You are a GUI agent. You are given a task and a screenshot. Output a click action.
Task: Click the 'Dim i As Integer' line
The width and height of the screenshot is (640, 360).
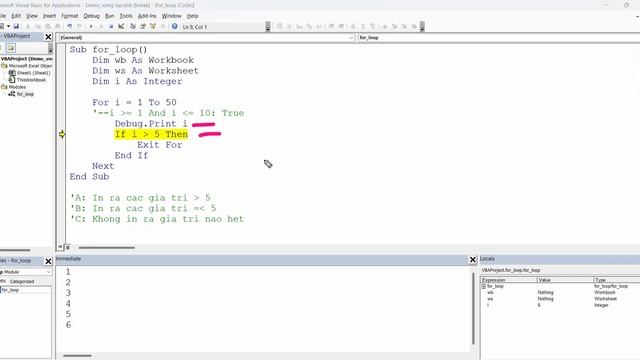point(137,81)
